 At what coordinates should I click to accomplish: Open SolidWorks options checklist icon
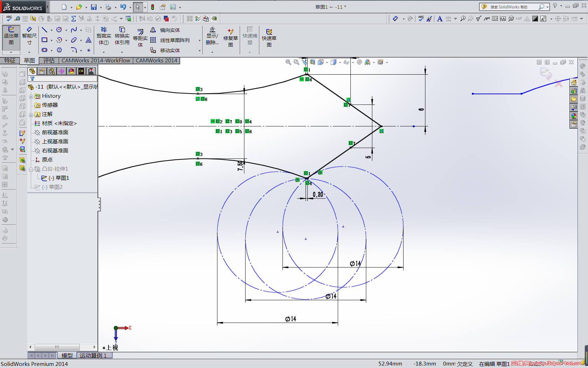[x=173, y=7]
